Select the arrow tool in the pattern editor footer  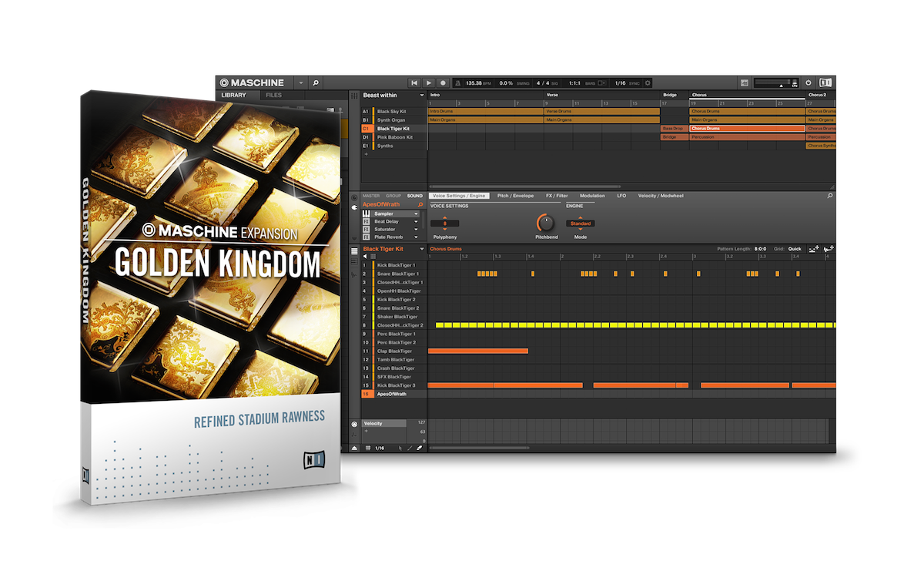[x=400, y=448]
